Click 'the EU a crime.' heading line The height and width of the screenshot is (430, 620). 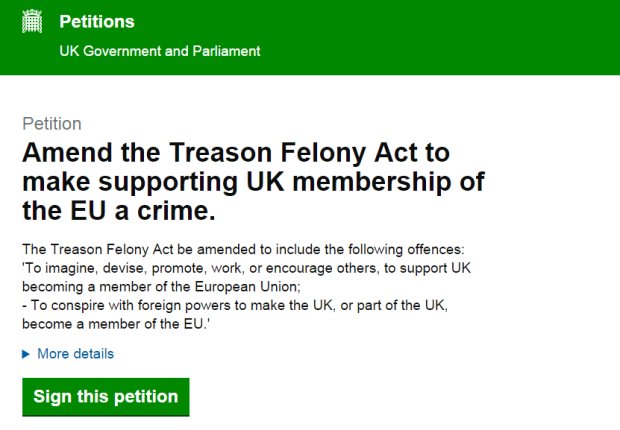tap(117, 214)
